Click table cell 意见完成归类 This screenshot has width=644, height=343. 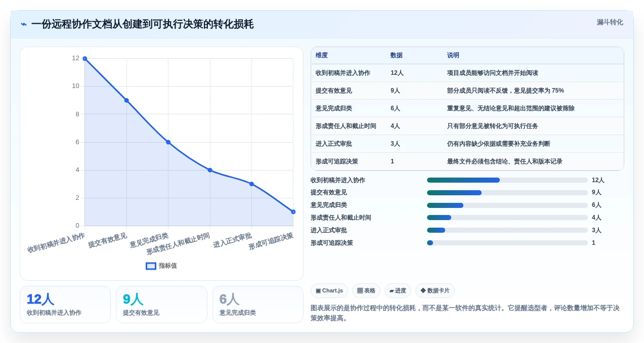click(334, 108)
